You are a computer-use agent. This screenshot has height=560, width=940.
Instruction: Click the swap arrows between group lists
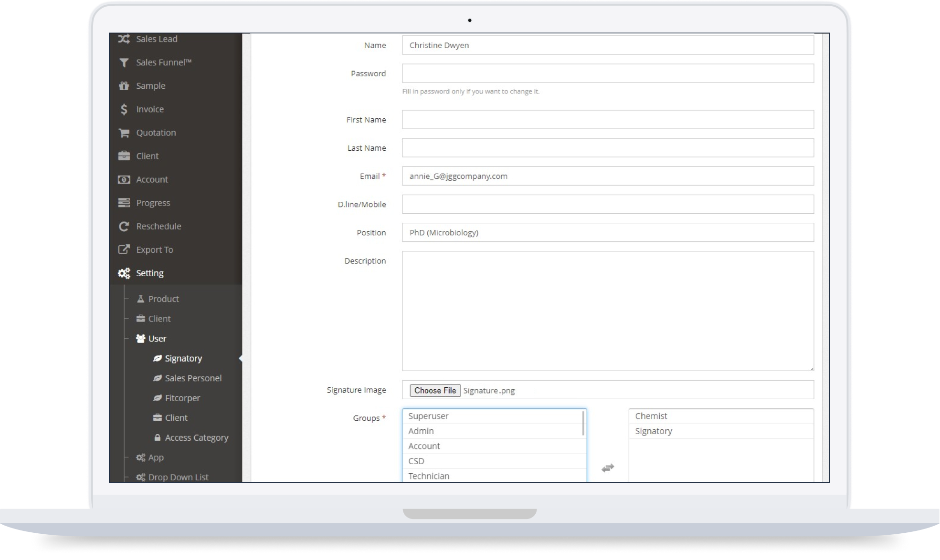click(x=607, y=468)
